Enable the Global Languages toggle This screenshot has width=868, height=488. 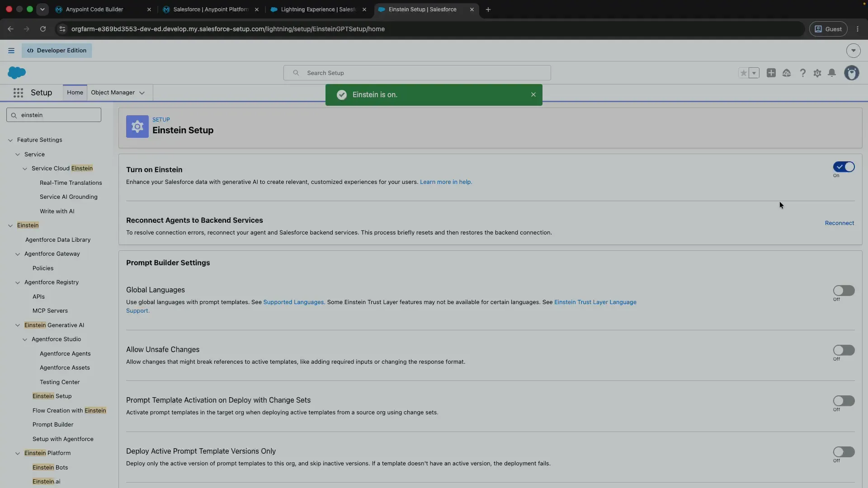[x=844, y=291]
